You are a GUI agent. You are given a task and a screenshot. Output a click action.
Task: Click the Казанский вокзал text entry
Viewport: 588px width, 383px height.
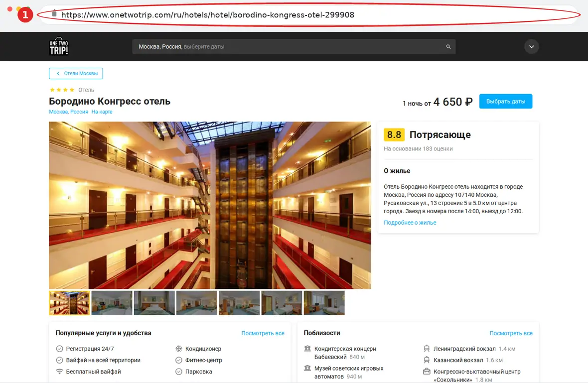tap(458, 360)
